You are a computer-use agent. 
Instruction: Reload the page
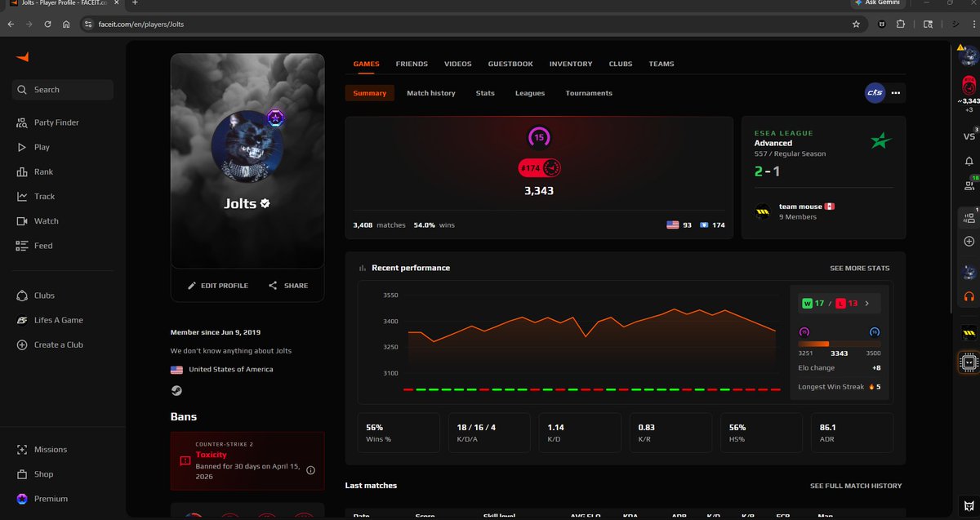[x=48, y=24]
